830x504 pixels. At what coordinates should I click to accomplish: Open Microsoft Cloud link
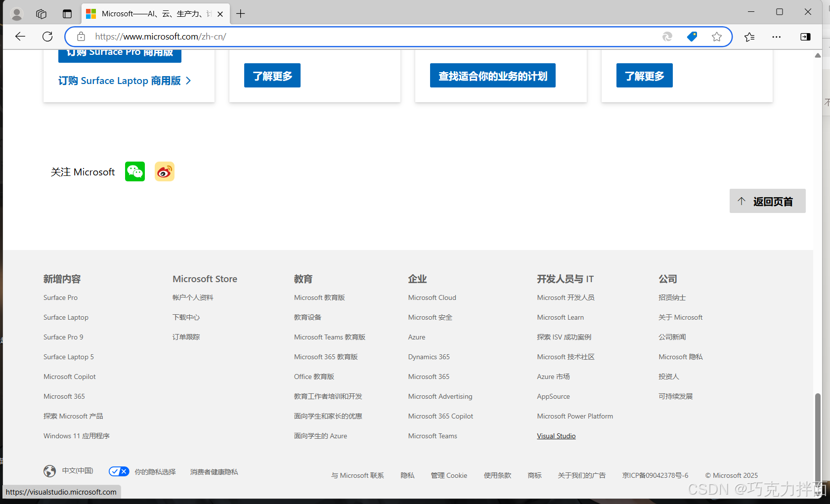(432, 297)
